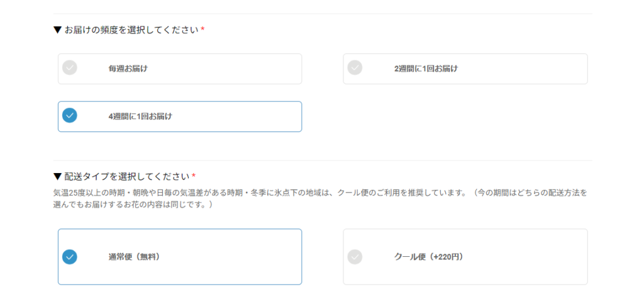Click the お届けの頻度を選択してください heading text

[x=131, y=30]
